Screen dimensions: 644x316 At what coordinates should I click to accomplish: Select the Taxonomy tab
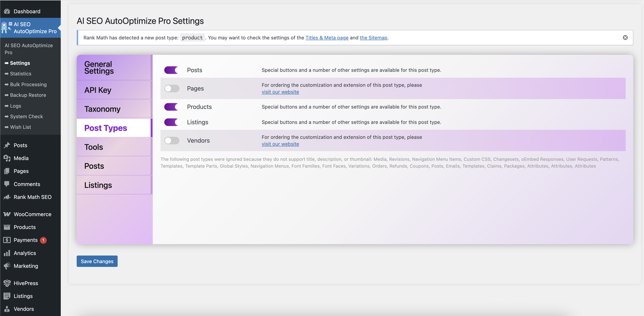coord(114,109)
